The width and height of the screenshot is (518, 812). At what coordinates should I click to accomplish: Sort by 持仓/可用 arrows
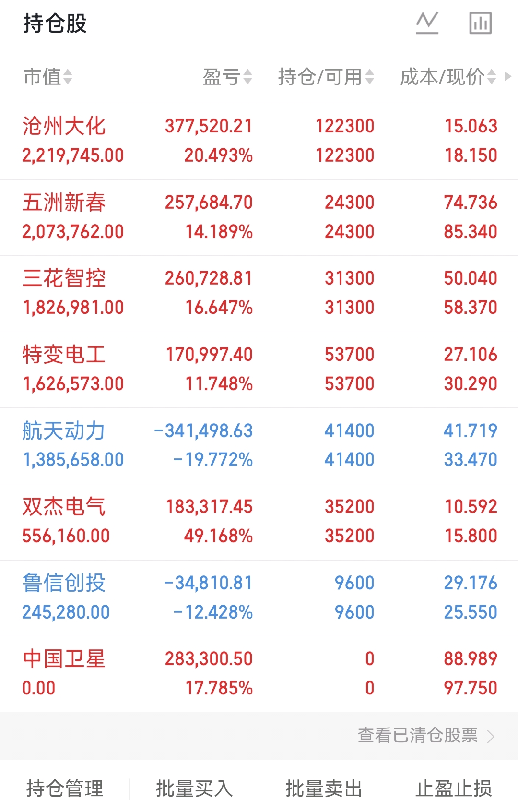click(369, 77)
